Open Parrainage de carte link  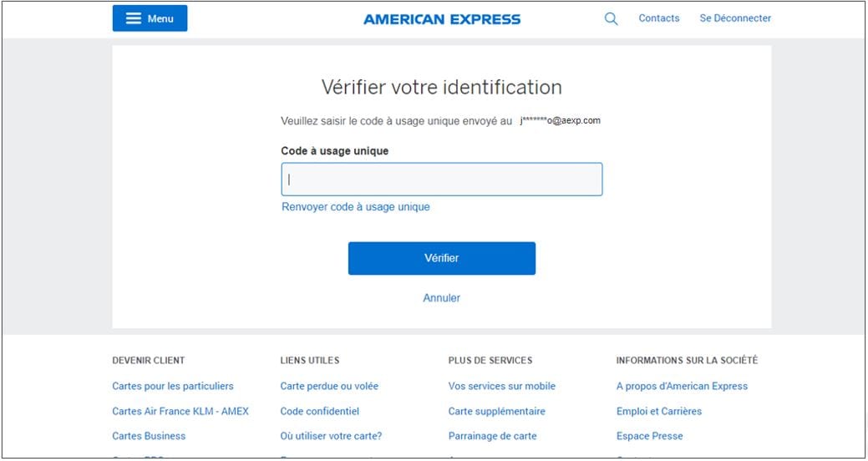492,436
